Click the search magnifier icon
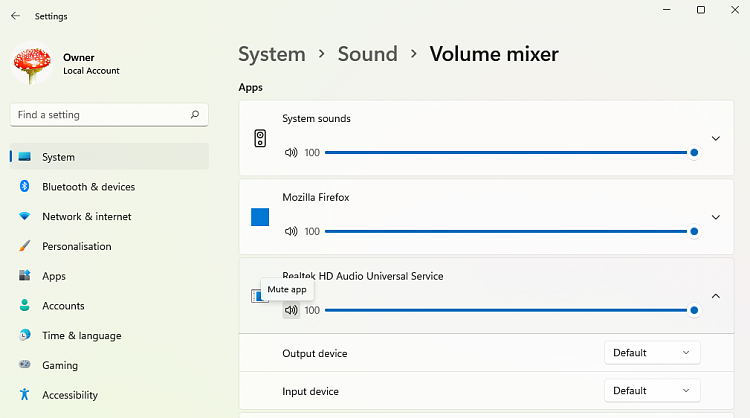The height and width of the screenshot is (418, 750). [195, 115]
